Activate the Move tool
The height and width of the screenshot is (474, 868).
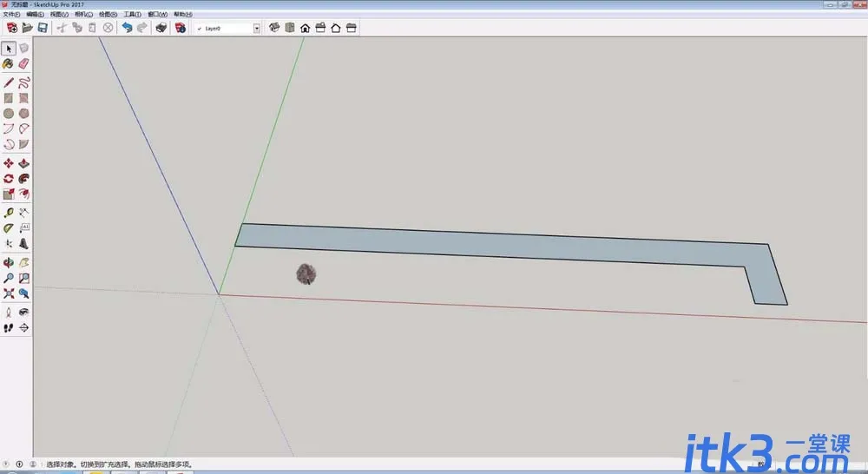[x=9, y=163]
